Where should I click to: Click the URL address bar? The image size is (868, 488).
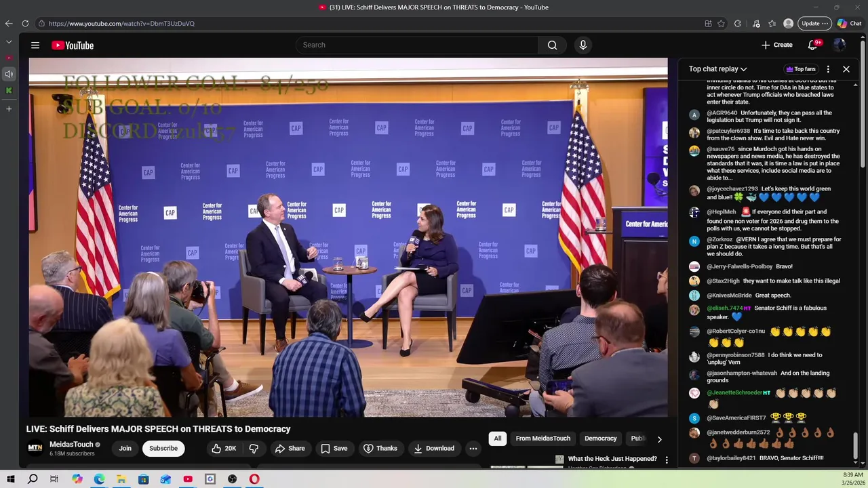tap(366, 23)
